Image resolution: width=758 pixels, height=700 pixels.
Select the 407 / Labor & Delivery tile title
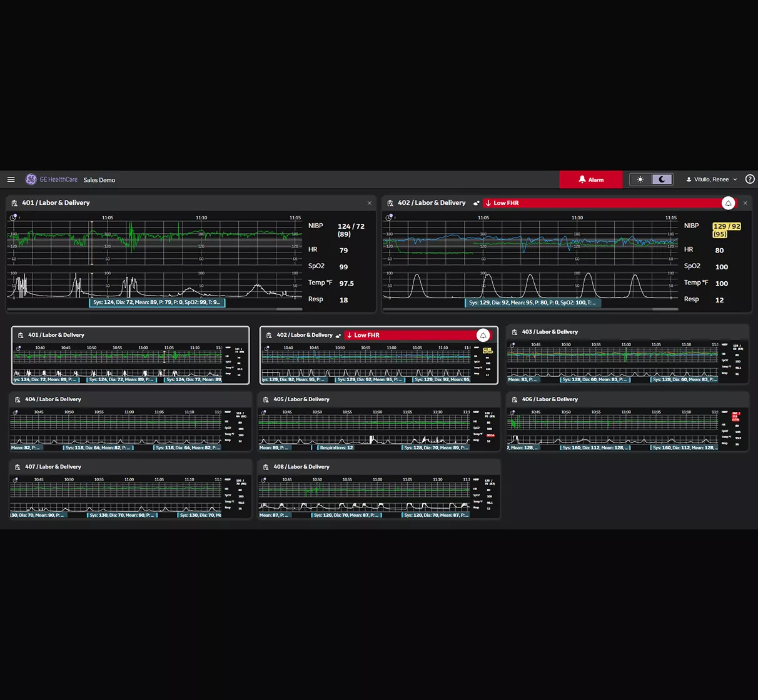coord(53,467)
